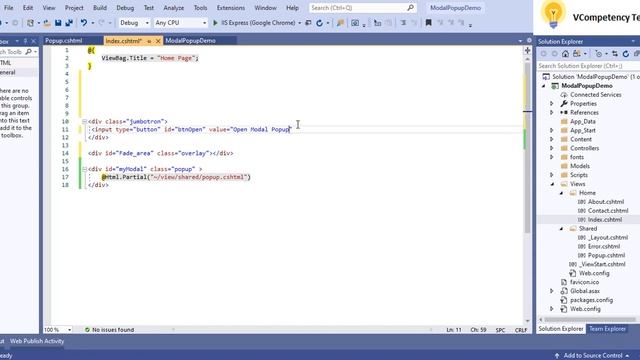Click the Search Solution Explorer field
The image size is (640, 360).
click(588, 66)
